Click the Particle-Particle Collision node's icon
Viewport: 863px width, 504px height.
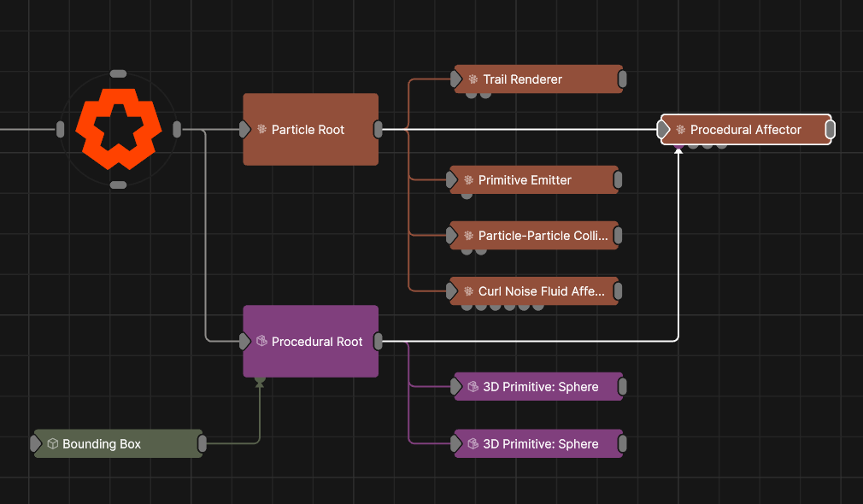tap(468, 236)
